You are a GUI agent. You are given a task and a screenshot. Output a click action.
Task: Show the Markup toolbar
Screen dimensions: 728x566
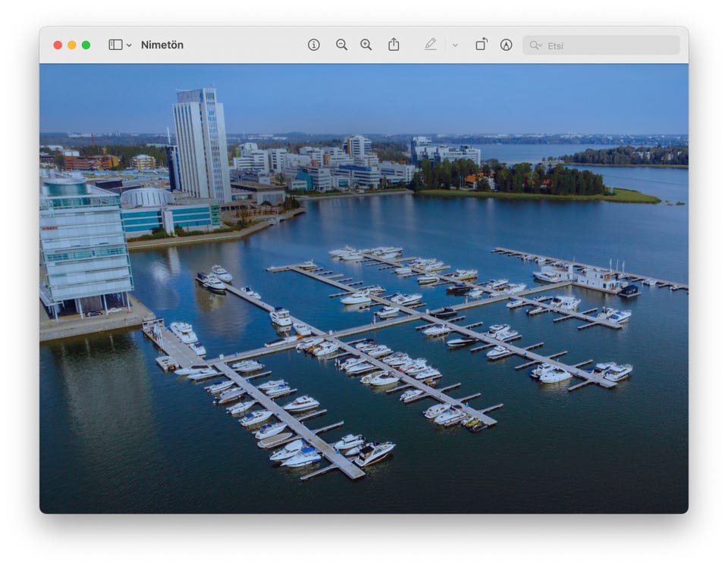[x=506, y=45]
